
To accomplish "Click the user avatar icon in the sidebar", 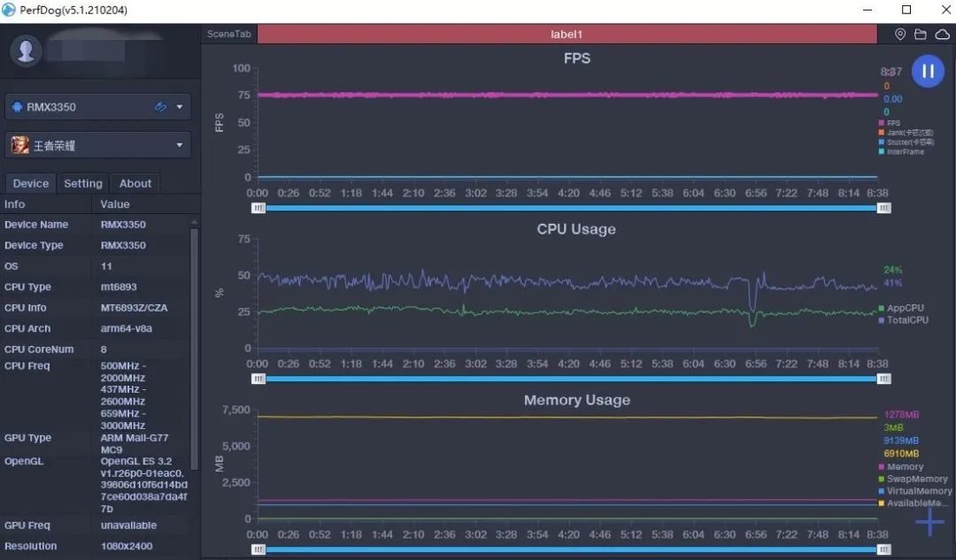I will (x=26, y=50).
